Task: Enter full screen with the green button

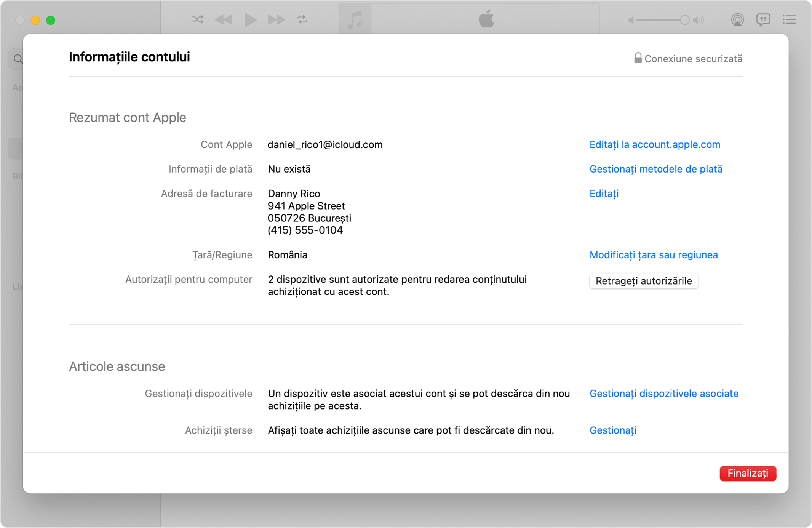Action: (x=51, y=20)
